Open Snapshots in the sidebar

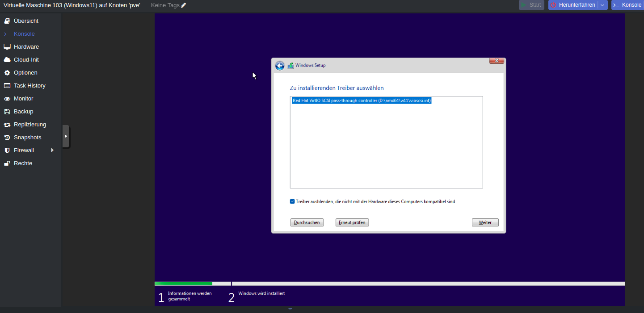[x=27, y=138]
